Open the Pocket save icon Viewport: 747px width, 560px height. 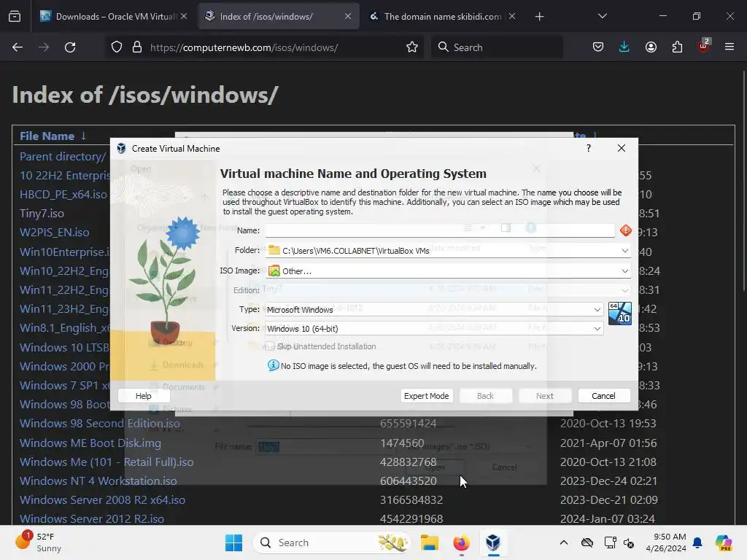click(x=598, y=47)
